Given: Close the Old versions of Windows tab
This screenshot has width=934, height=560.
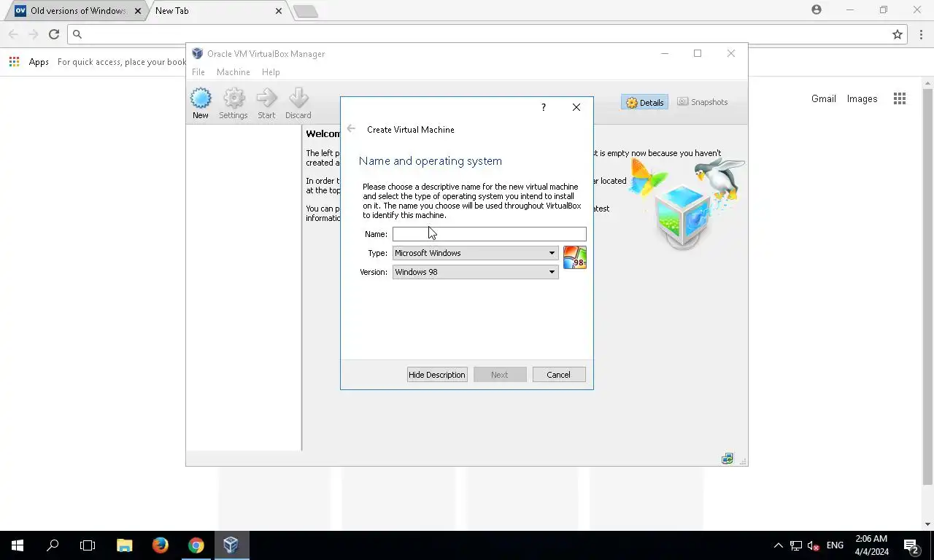Looking at the screenshot, I should (x=137, y=11).
